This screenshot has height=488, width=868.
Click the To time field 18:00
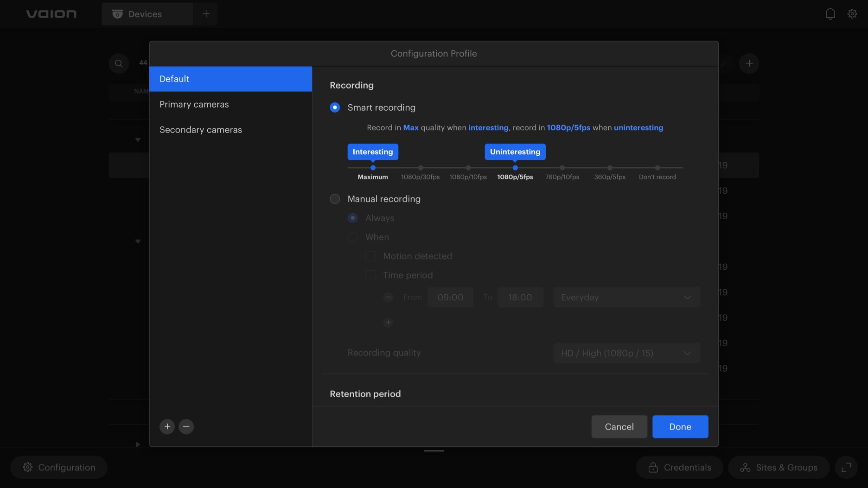520,298
